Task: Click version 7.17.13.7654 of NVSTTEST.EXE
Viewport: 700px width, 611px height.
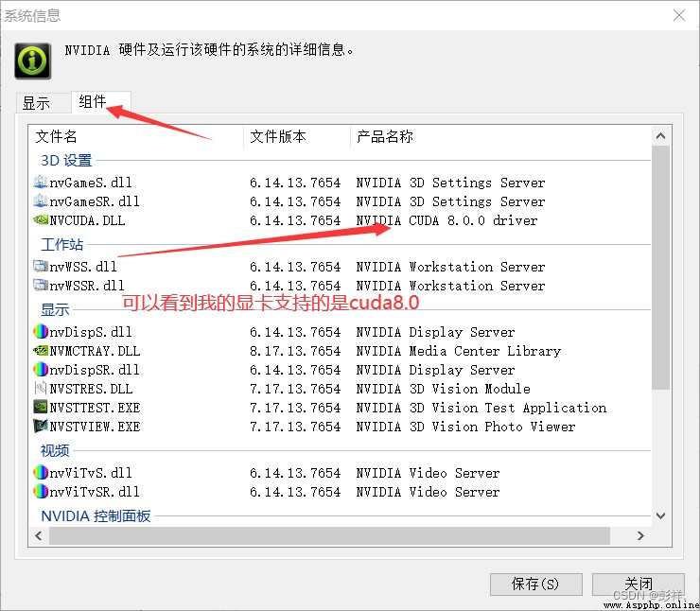Action: tap(295, 408)
